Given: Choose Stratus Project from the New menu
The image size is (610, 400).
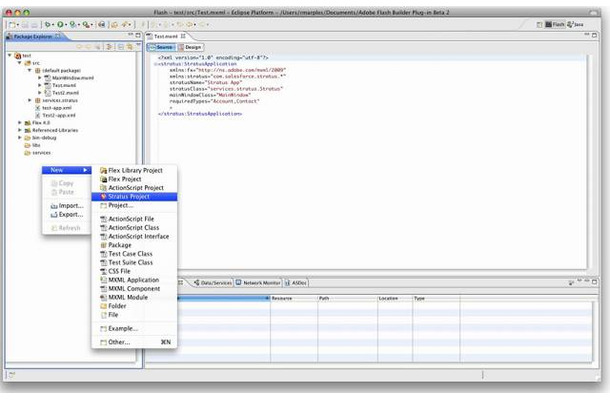Looking at the screenshot, I should (134, 196).
